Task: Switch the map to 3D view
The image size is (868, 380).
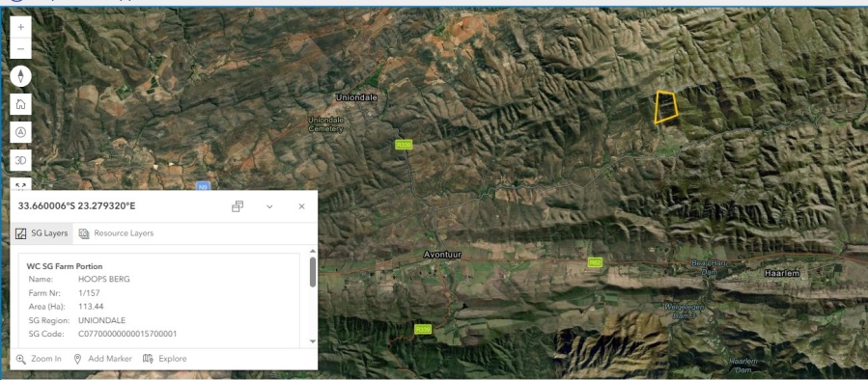Action: (20, 160)
